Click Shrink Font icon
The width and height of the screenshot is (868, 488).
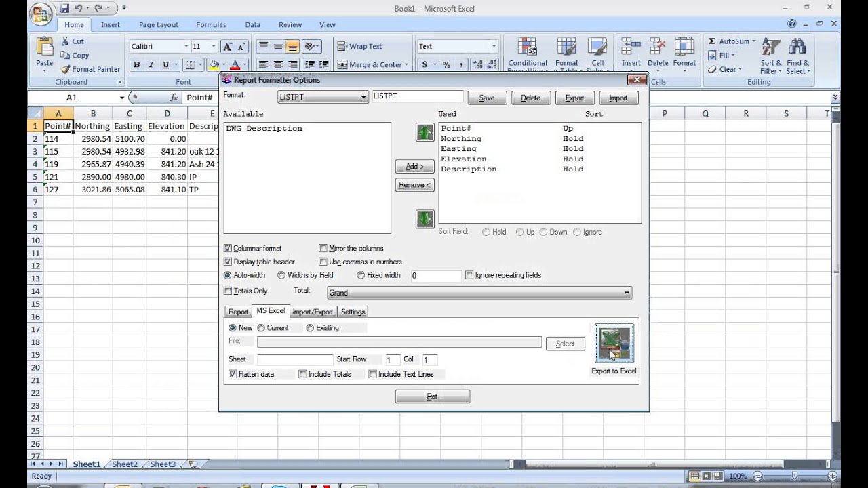(241, 47)
